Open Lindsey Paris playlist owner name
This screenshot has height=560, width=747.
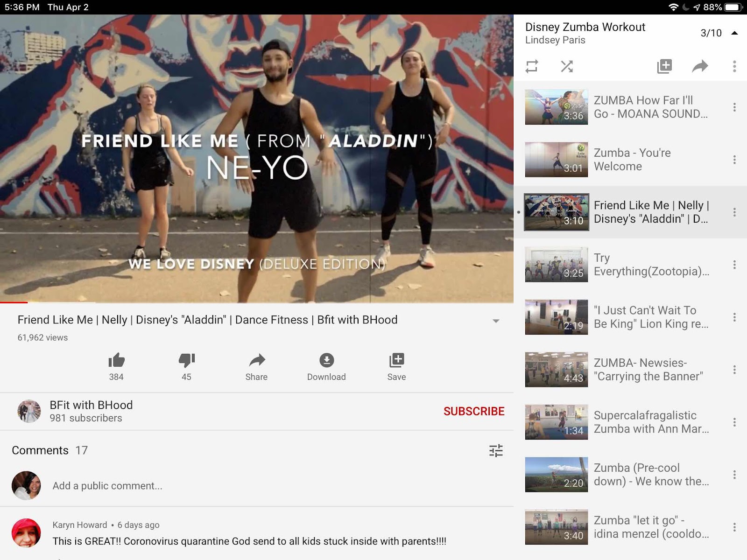coord(555,40)
